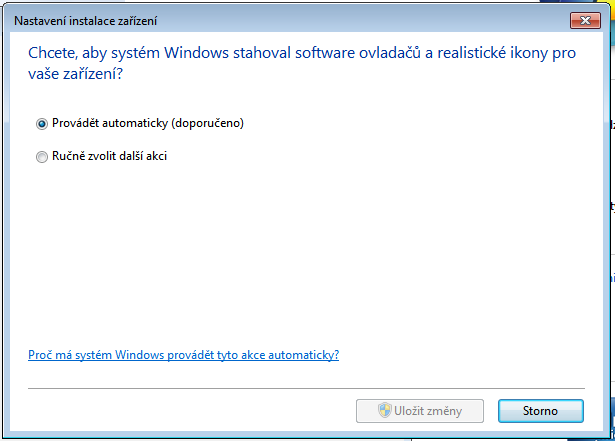Screen dimensions: 615x441
Task: Click the heading text "vaše zařízení?"
Action: pyautogui.click(x=83, y=74)
